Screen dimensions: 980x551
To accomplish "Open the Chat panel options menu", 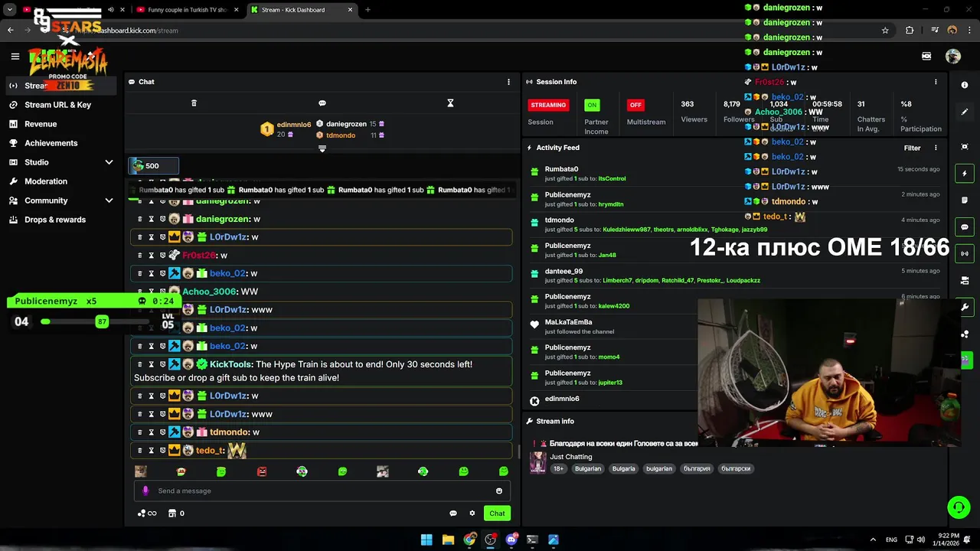I will (508, 82).
